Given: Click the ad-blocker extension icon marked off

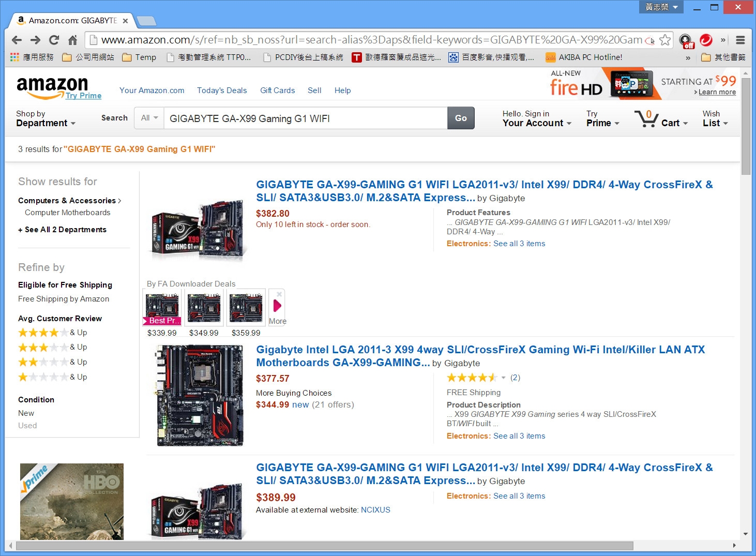Looking at the screenshot, I should tap(686, 40).
